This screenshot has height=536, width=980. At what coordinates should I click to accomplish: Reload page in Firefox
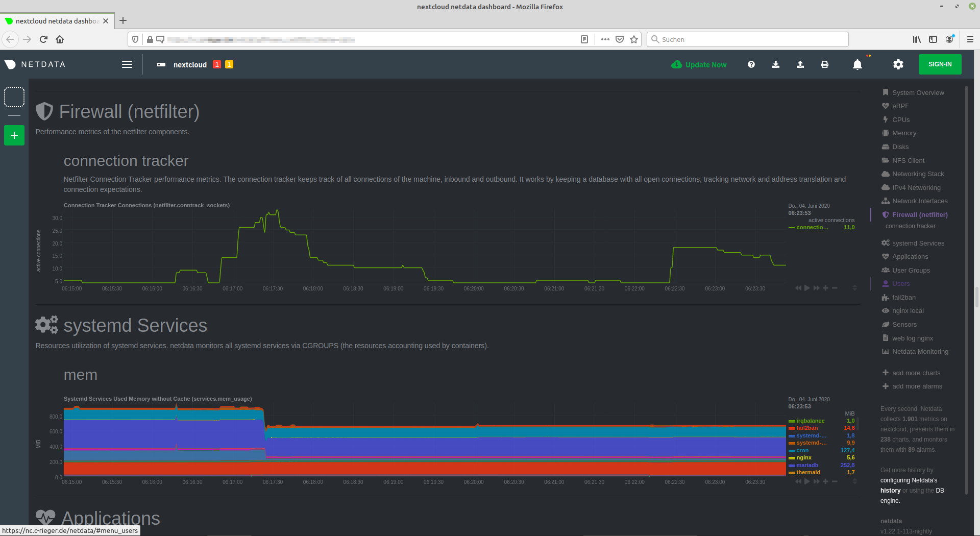pos(43,39)
